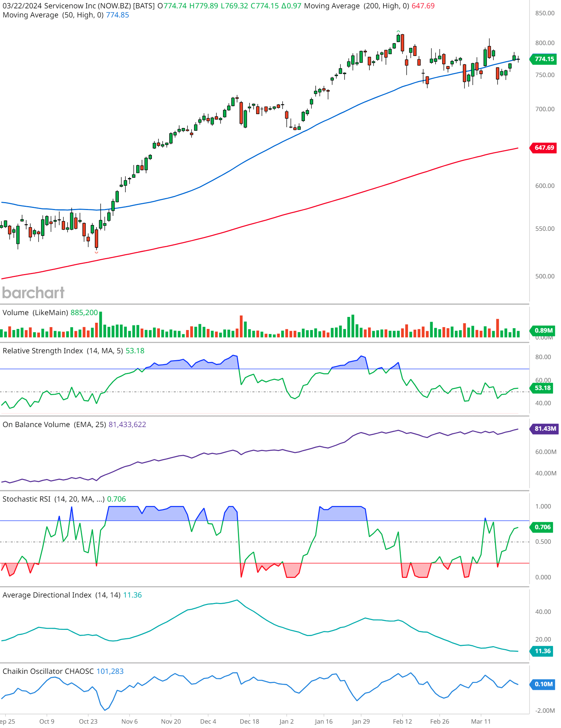
Task: Click the red 647.69 moving average label
Action: pyautogui.click(x=544, y=148)
